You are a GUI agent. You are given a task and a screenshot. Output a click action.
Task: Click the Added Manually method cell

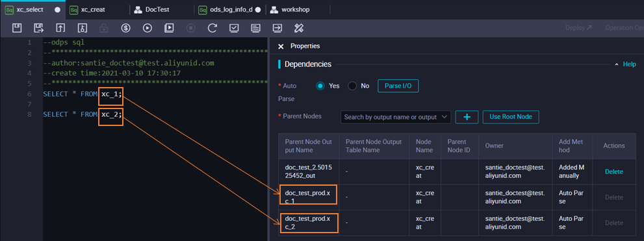point(572,171)
